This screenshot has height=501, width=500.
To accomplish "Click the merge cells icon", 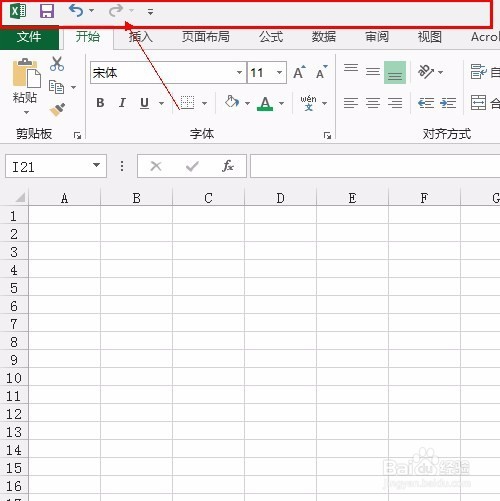I will pyautogui.click(x=478, y=103).
